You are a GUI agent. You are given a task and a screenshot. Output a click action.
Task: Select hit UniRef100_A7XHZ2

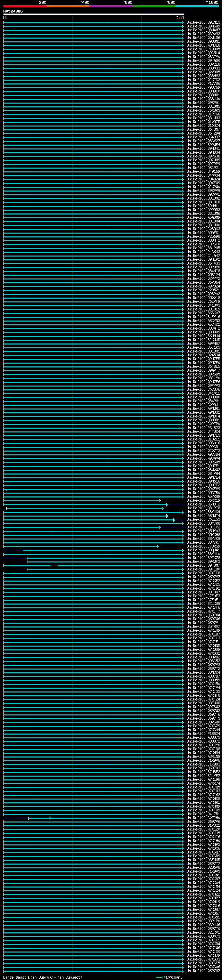click(x=203, y=894)
